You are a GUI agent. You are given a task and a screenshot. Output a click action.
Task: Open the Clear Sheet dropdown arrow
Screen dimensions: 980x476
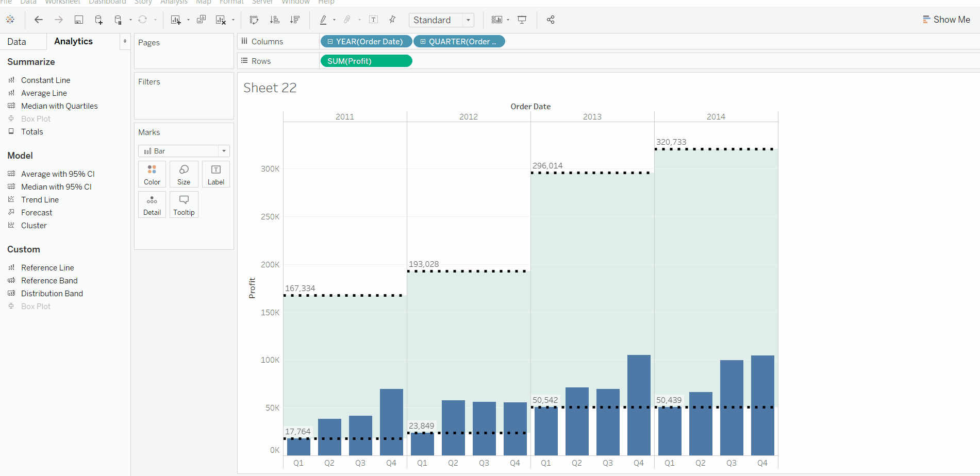(234, 20)
